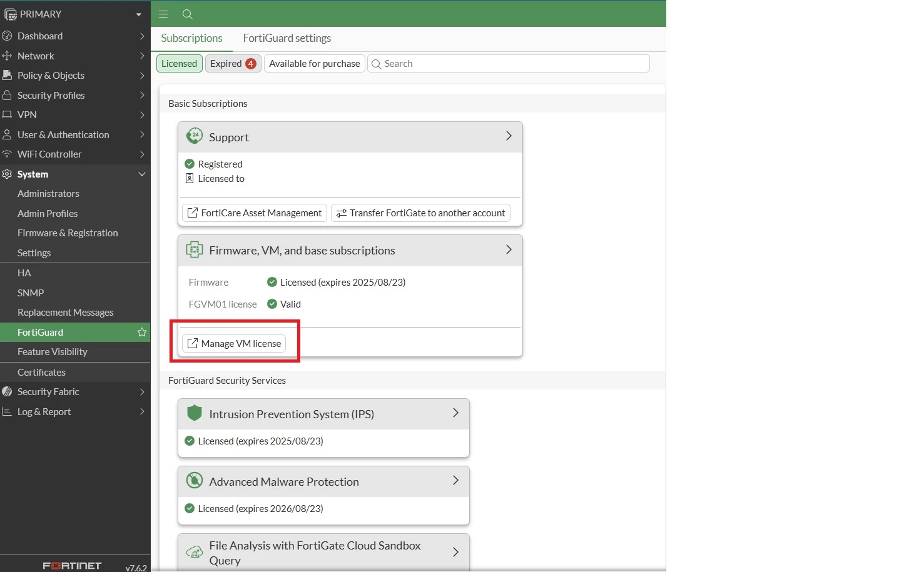Click the search magnifier icon in top bar

pos(187,14)
